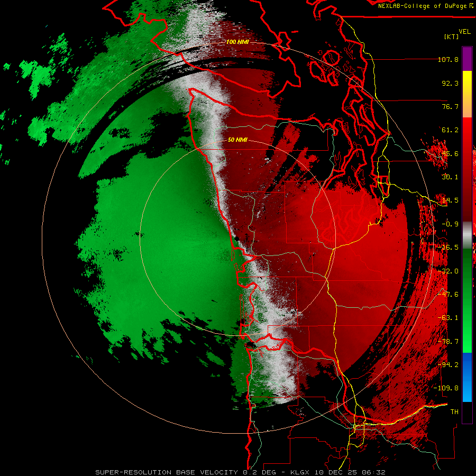Click the 50 NMI range ring label
The width and height of the screenshot is (476, 476).
pyautogui.click(x=237, y=140)
